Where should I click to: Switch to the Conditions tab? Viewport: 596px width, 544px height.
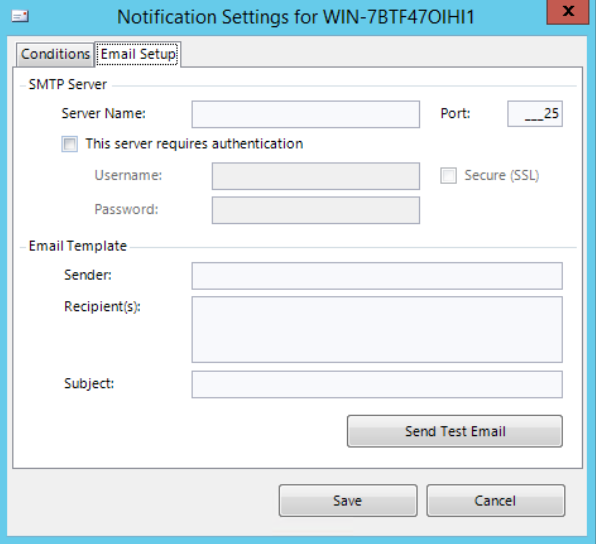click(x=55, y=54)
